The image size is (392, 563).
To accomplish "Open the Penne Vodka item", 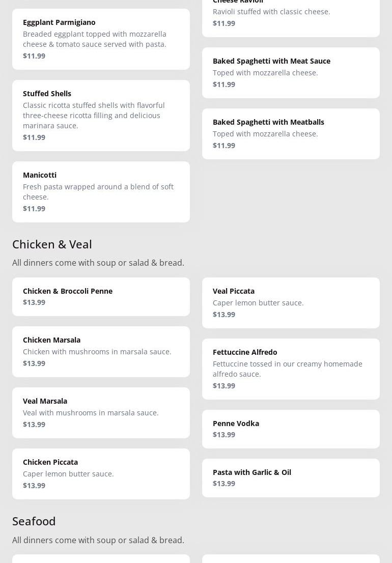I will coord(291,429).
